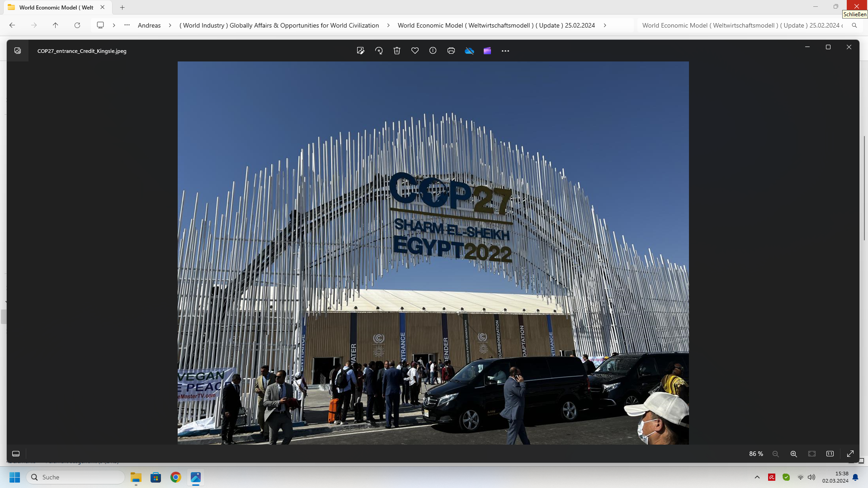The image size is (868, 488).
Task: Click the red antivirus tray icon
Action: (772, 477)
